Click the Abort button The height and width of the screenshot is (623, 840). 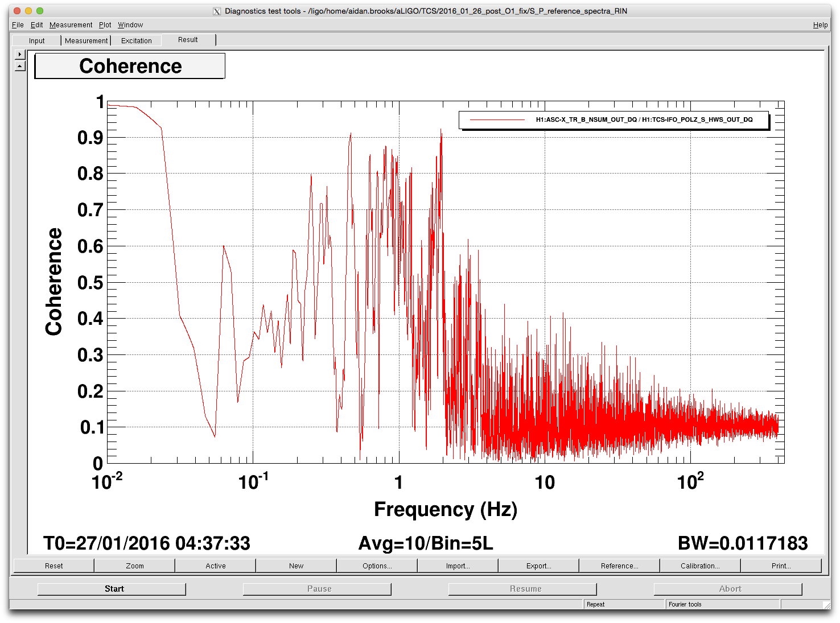[728, 589]
